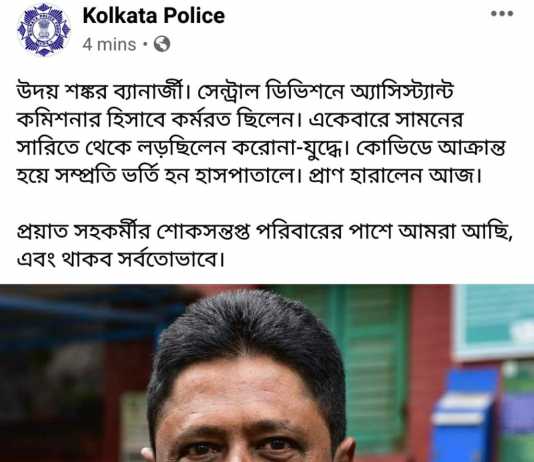Viewport: 534px width, 462px height.
Task: Open the post via the 4 mins timestamp
Action: pos(109,44)
